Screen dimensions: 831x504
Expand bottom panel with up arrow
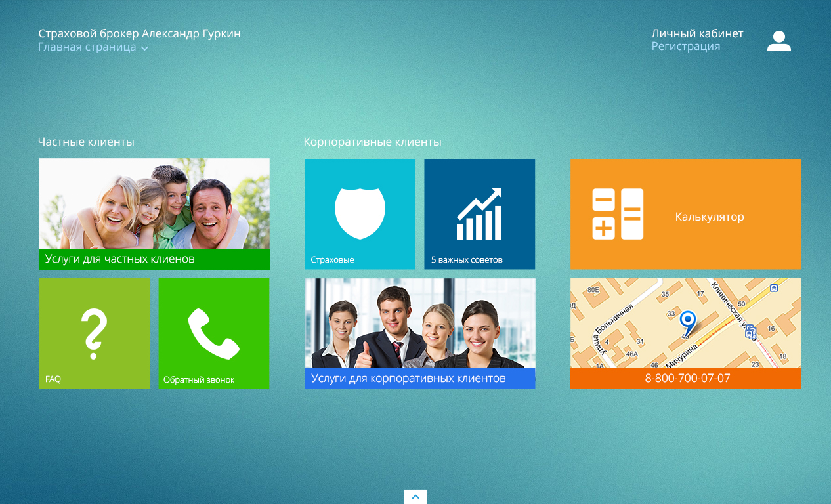pyautogui.click(x=415, y=497)
